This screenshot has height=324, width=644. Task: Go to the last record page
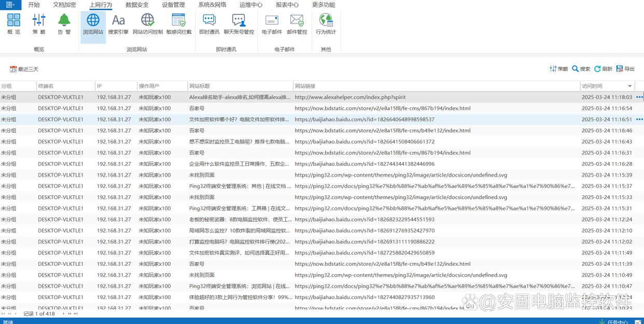click(x=76, y=314)
